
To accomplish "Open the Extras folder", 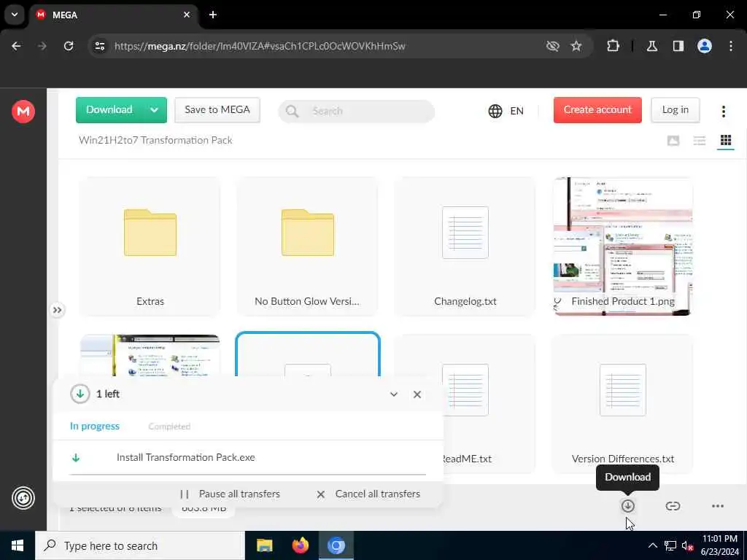I will click(150, 246).
